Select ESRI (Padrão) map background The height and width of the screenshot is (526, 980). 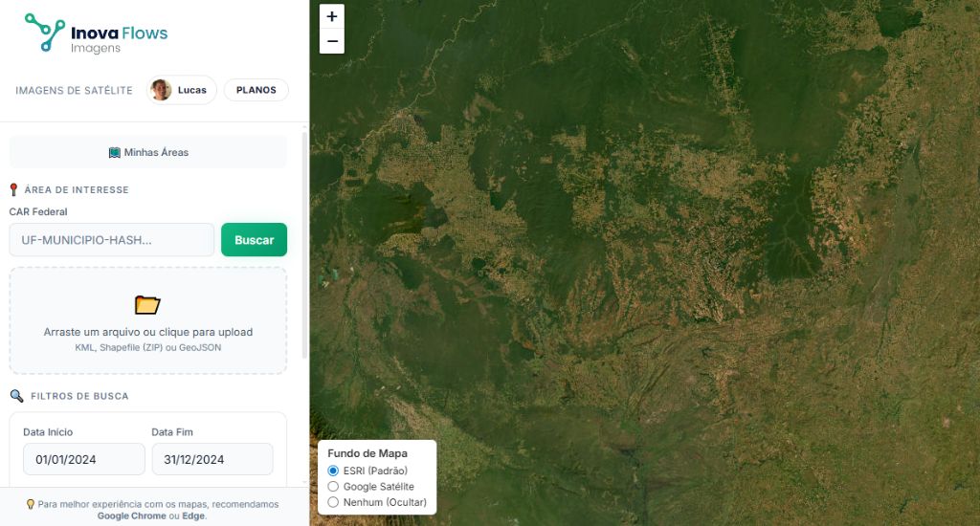333,471
